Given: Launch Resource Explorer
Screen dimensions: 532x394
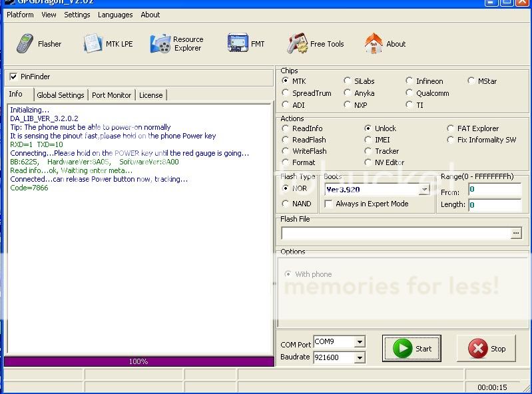Looking at the screenshot, I should [x=176, y=44].
